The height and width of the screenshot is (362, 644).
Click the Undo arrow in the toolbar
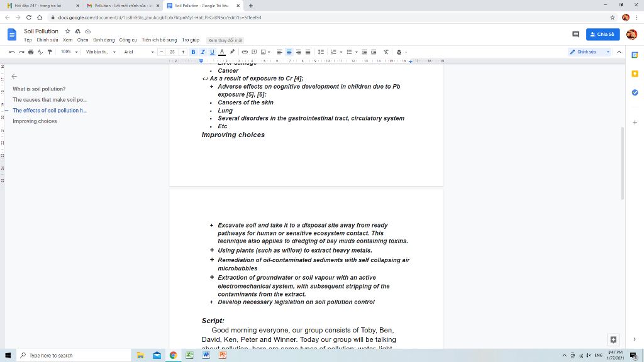(x=12, y=52)
